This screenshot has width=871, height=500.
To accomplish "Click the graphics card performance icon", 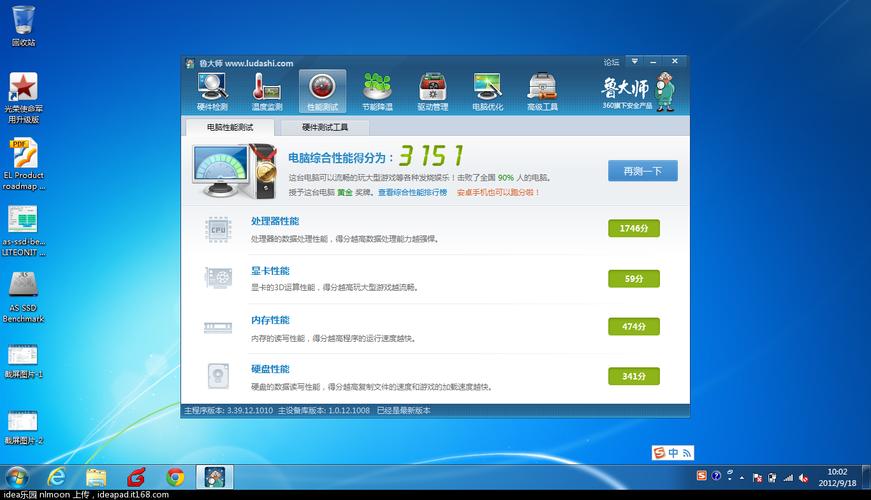I will point(218,277).
